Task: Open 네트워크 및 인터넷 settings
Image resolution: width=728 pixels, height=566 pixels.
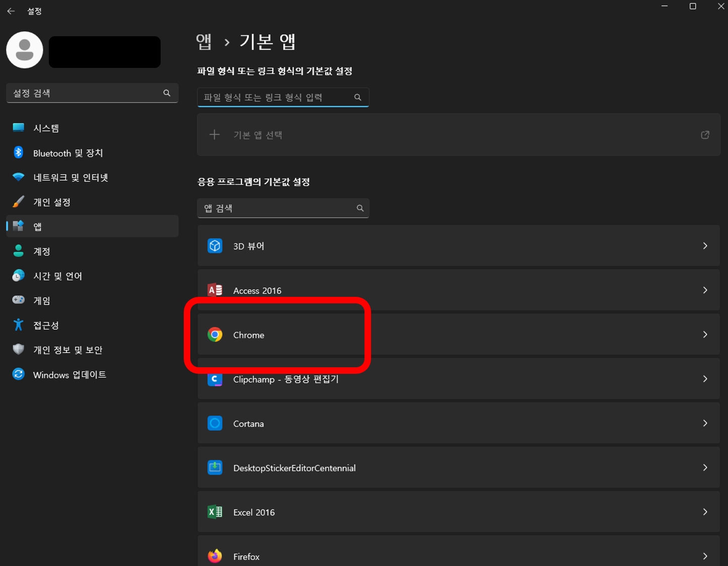Action: click(x=92, y=177)
